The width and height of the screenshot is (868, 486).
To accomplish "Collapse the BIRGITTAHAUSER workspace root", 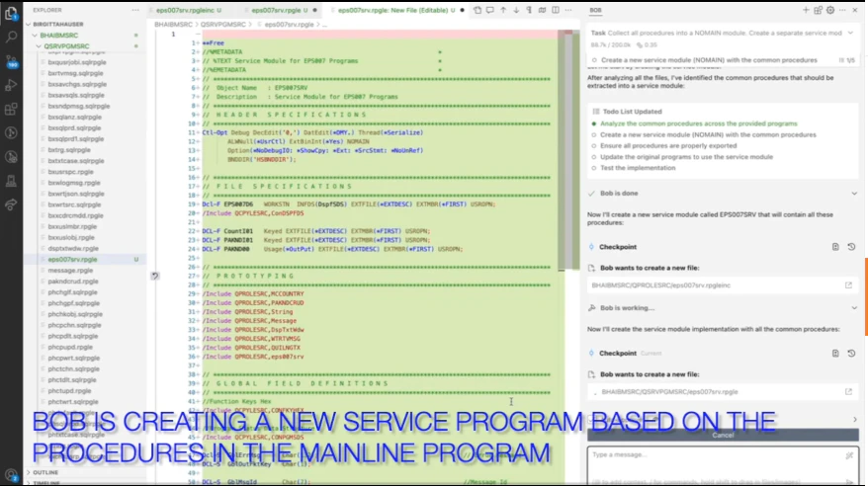I will (x=29, y=25).
